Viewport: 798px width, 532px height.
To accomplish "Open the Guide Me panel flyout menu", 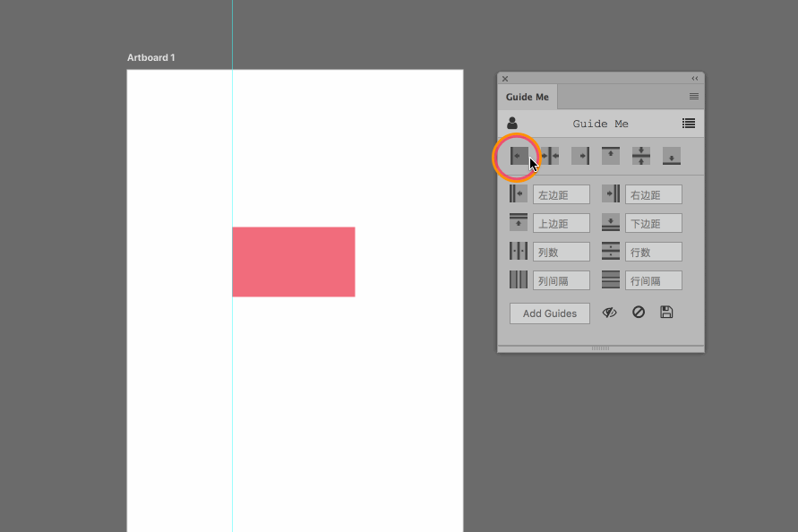I will [694, 96].
